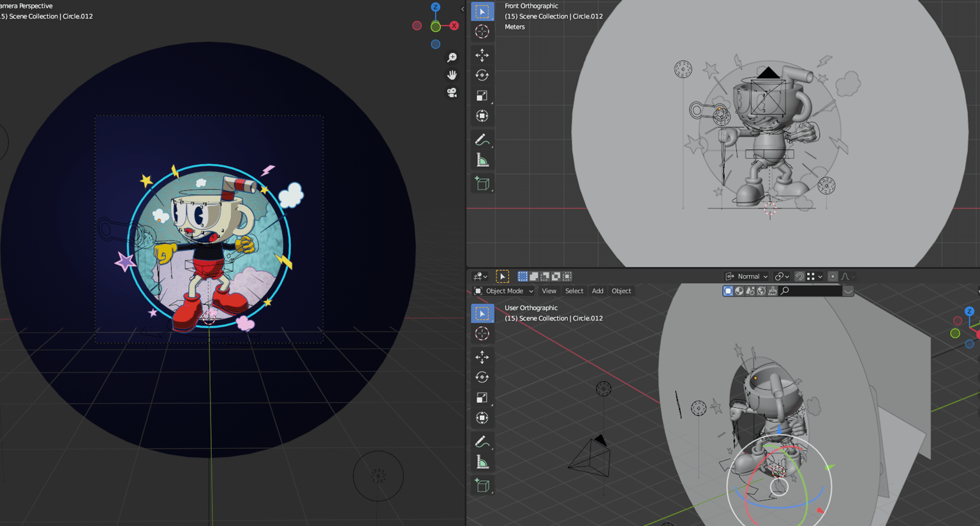Toggle the world globe filter icon beside search
Image resolution: width=980 pixels, height=526 pixels.
point(761,291)
